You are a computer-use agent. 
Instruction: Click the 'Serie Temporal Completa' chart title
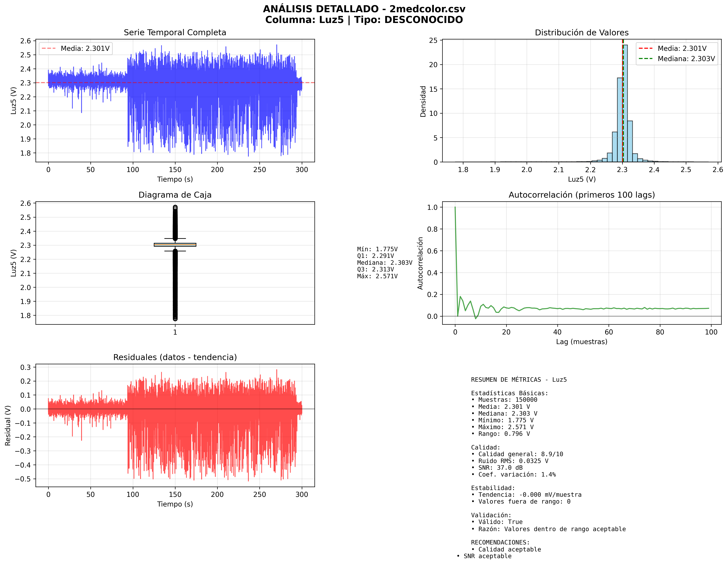point(175,32)
